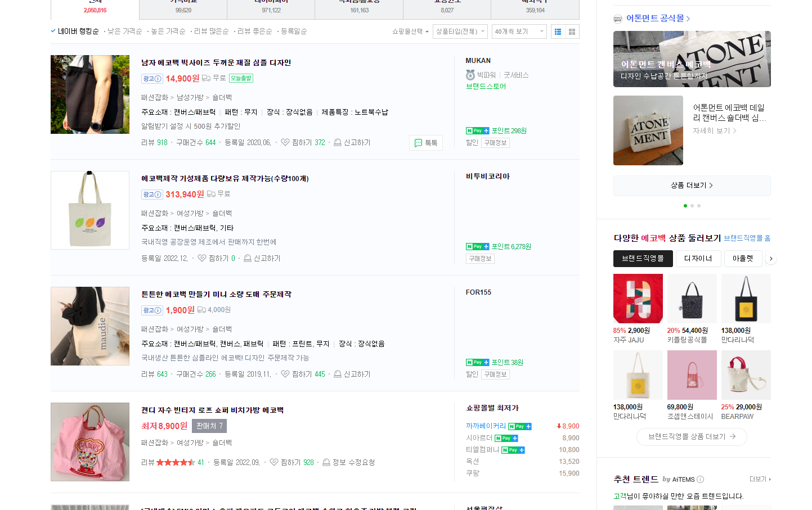The width and height of the screenshot is (812, 510).
Task: Open 브랜드직영몰 홈 link
Action: pyautogui.click(x=747, y=238)
